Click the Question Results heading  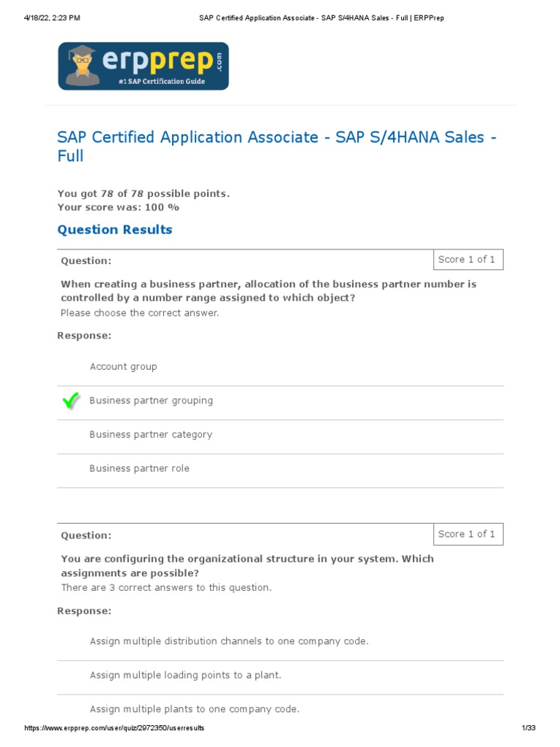(115, 230)
